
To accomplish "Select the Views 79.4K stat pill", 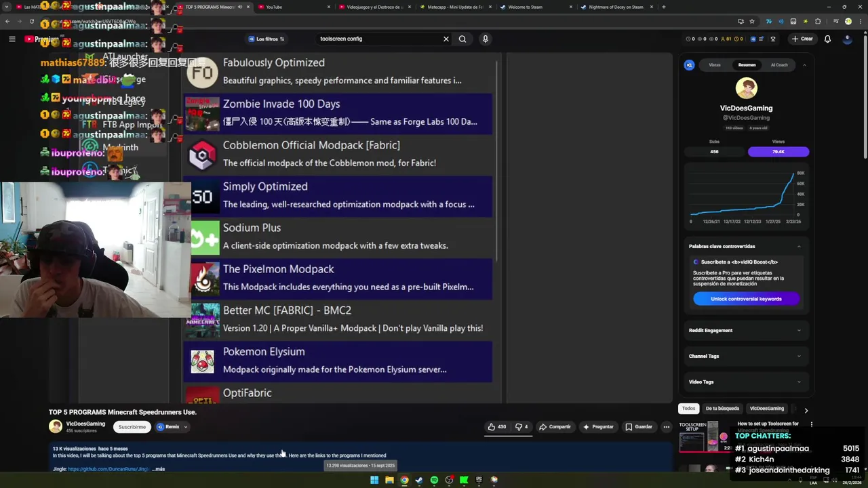I will pyautogui.click(x=778, y=152).
